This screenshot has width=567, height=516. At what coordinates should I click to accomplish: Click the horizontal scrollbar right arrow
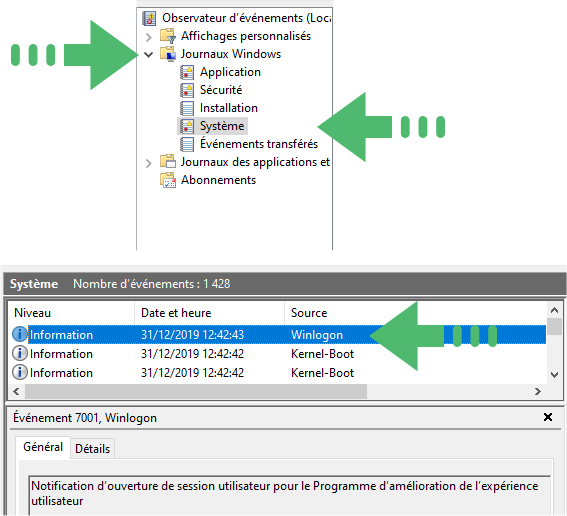pos(538,391)
